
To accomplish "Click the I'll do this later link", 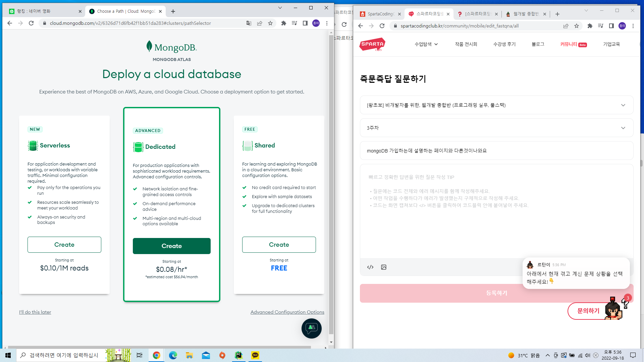I will (x=35, y=312).
